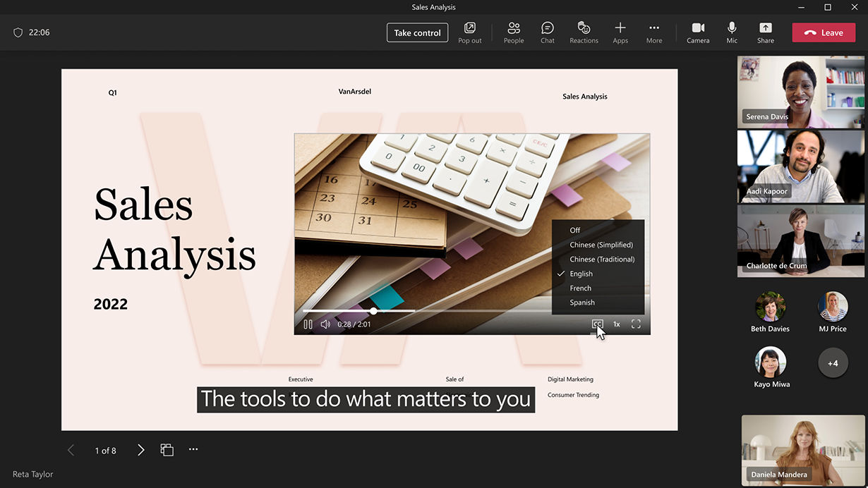
Task: Advance to the next slide with the chevron
Action: pyautogui.click(x=140, y=449)
